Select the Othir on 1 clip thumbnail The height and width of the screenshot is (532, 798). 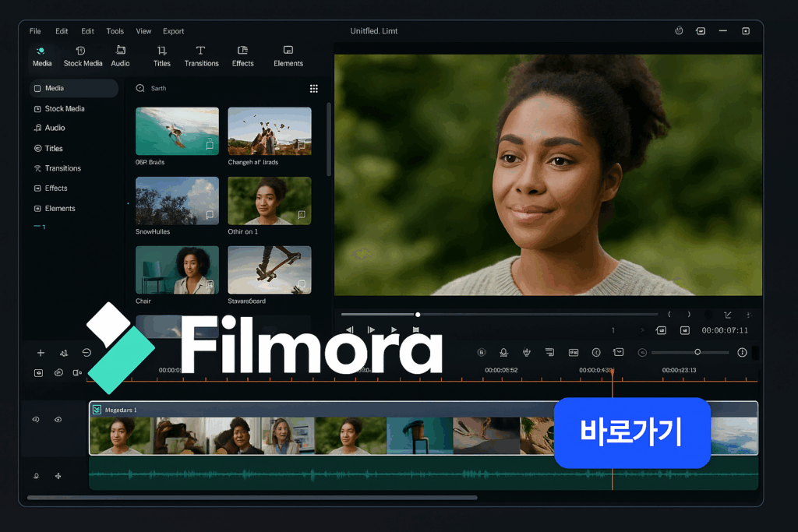pyautogui.click(x=270, y=200)
